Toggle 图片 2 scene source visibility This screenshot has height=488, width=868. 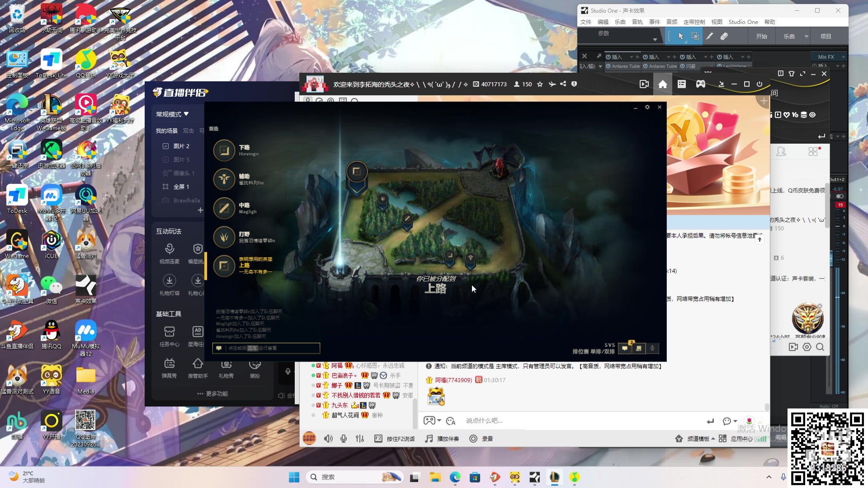pos(165,146)
